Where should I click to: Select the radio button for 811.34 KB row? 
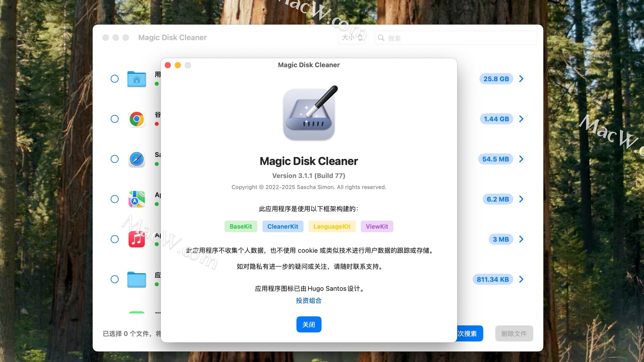pos(115,279)
